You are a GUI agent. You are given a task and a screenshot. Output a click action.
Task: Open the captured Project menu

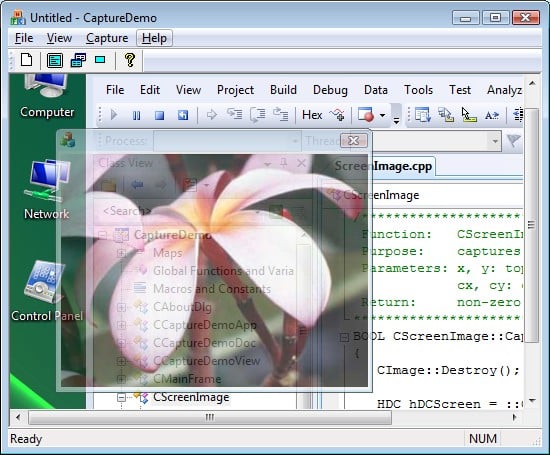[235, 90]
